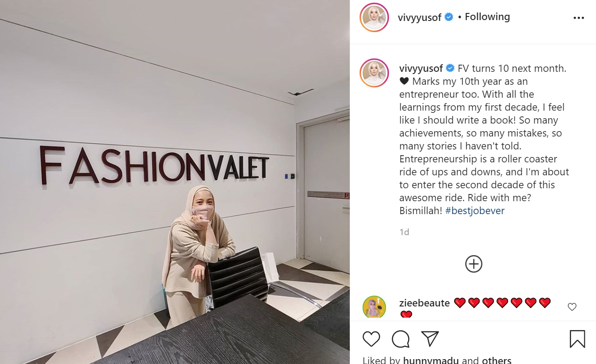Viewport: 596px width, 364px height.
Task: Toggle the Following status button
Action: coord(487,17)
